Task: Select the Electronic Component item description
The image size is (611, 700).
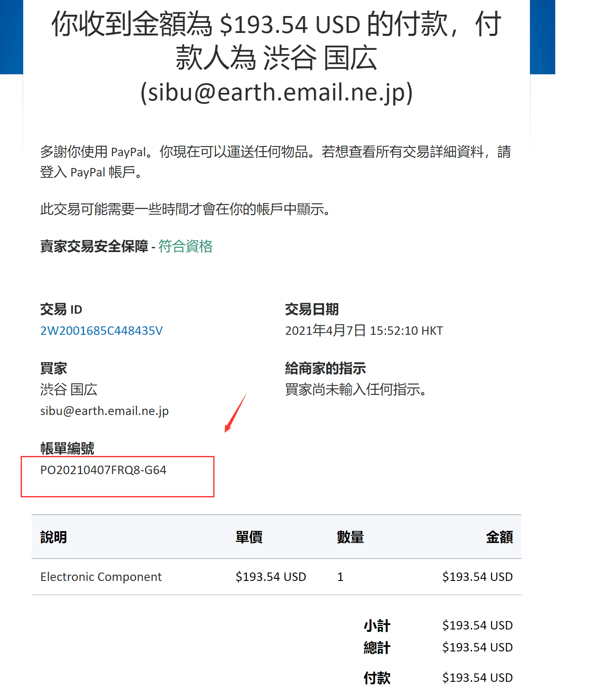Action: (x=101, y=577)
